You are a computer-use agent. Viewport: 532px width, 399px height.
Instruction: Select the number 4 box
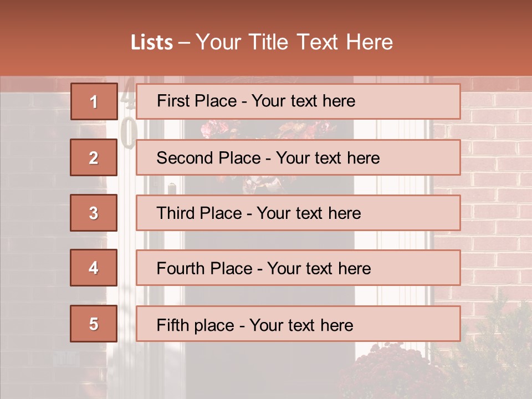(94, 268)
